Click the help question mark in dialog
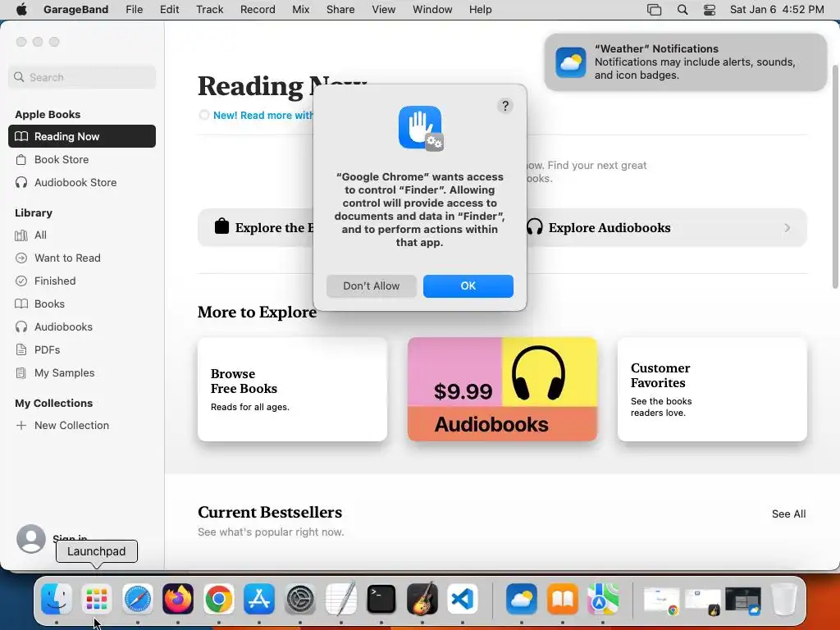This screenshot has height=630, width=840. 505,106
